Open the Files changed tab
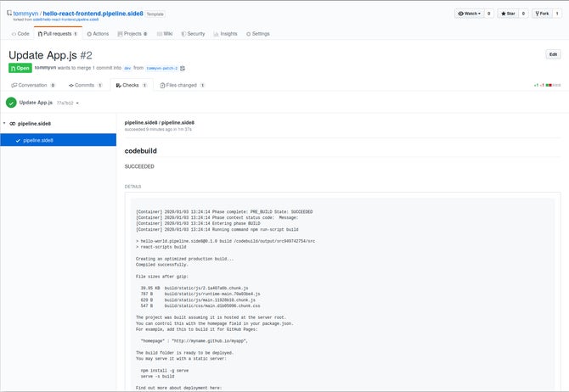This screenshot has width=569, height=392. pos(183,85)
